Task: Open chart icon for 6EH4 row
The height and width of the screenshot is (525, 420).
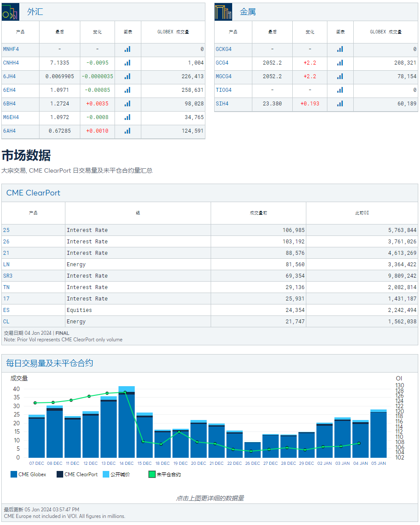Action: coord(127,90)
